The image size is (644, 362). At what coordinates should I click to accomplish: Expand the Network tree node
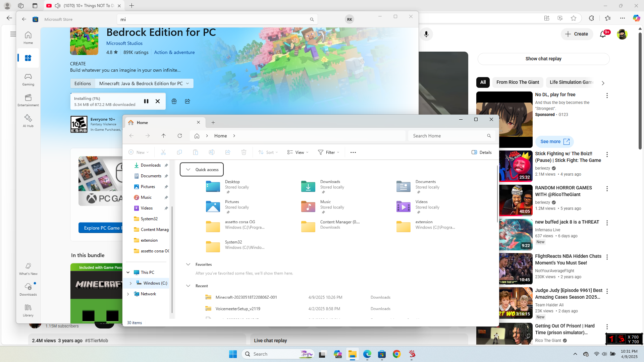coord(128,294)
